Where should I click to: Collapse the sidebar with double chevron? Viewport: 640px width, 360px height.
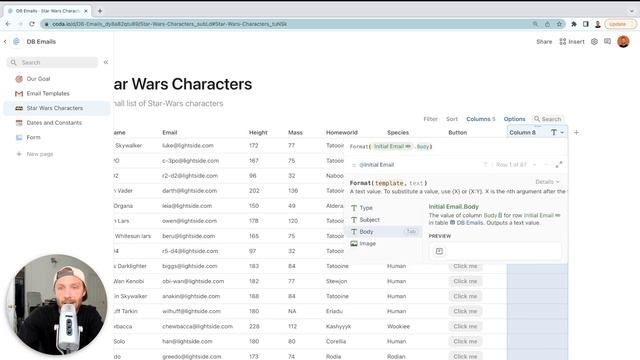click(x=106, y=62)
